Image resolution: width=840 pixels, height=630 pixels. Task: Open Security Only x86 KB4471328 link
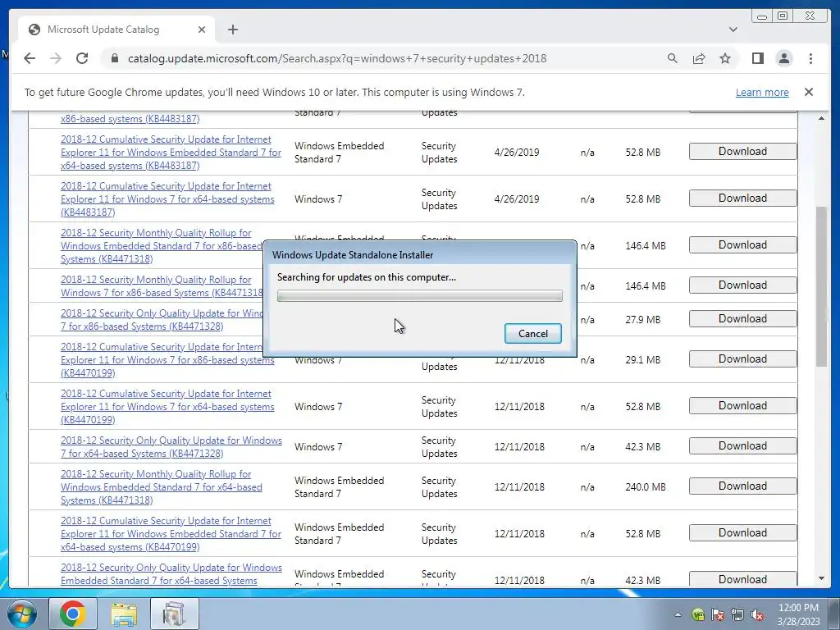[162, 320]
